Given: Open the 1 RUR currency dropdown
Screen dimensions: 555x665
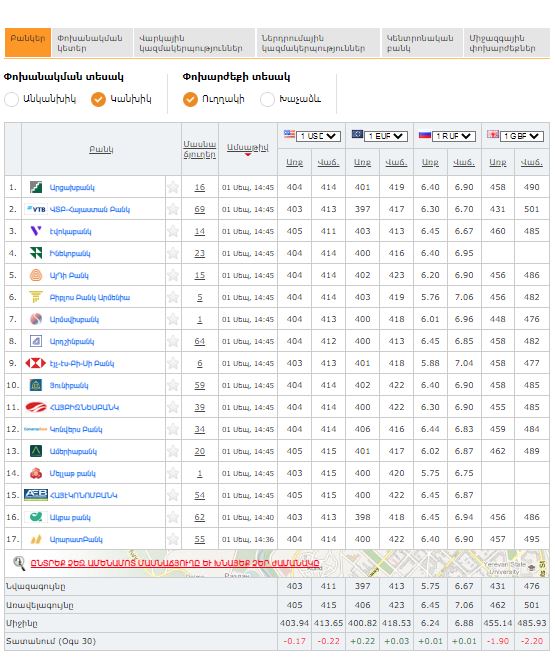Looking at the screenshot, I should pos(454,136).
